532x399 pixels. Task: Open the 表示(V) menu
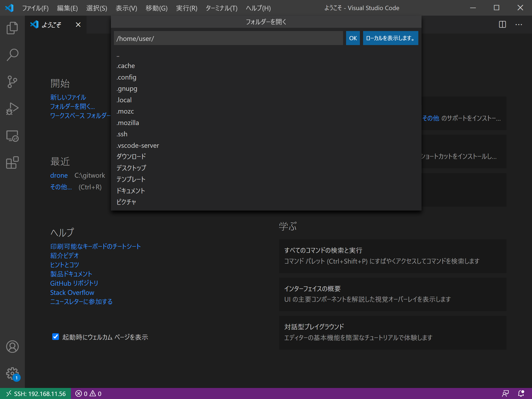[126, 8]
